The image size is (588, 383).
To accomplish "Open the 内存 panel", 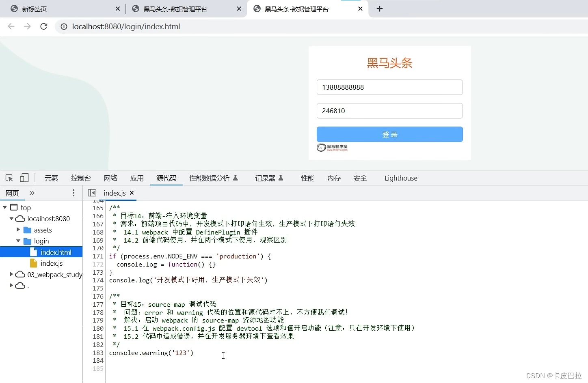I will (x=334, y=178).
